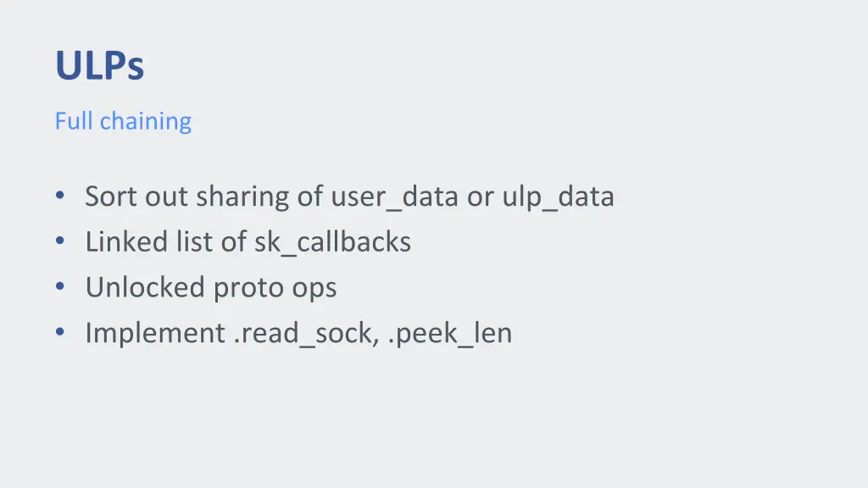Screen dimensions: 868x488
Task: Select the word ulp_data
Action: point(558,197)
